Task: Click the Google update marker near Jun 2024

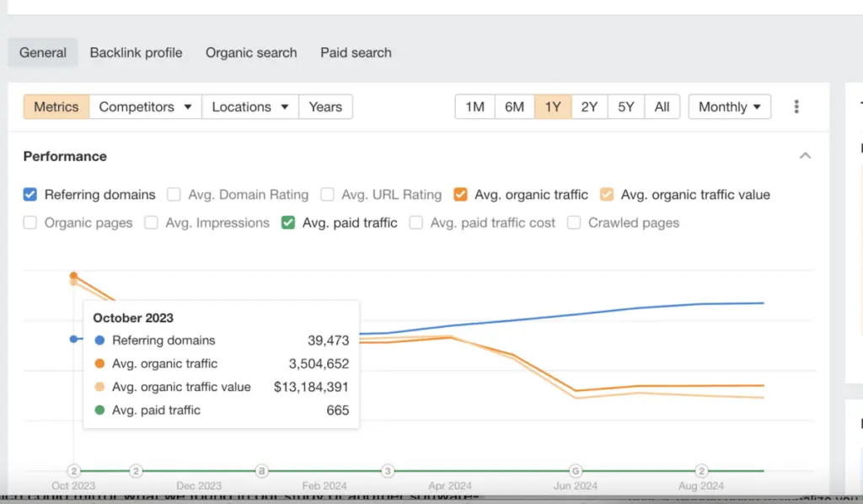Action: click(576, 471)
